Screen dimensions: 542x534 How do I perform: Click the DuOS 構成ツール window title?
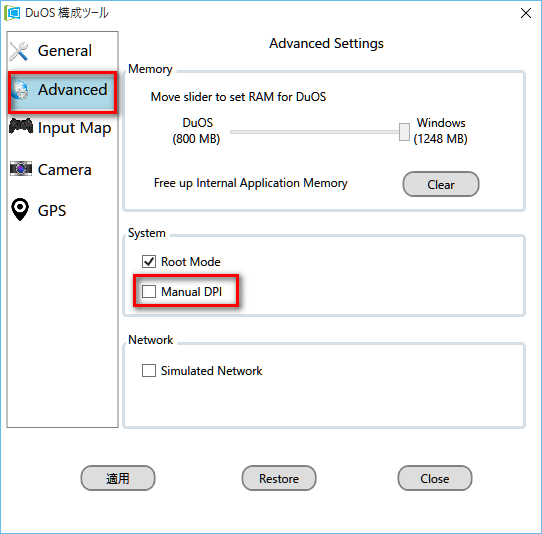[x=67, y=13]
